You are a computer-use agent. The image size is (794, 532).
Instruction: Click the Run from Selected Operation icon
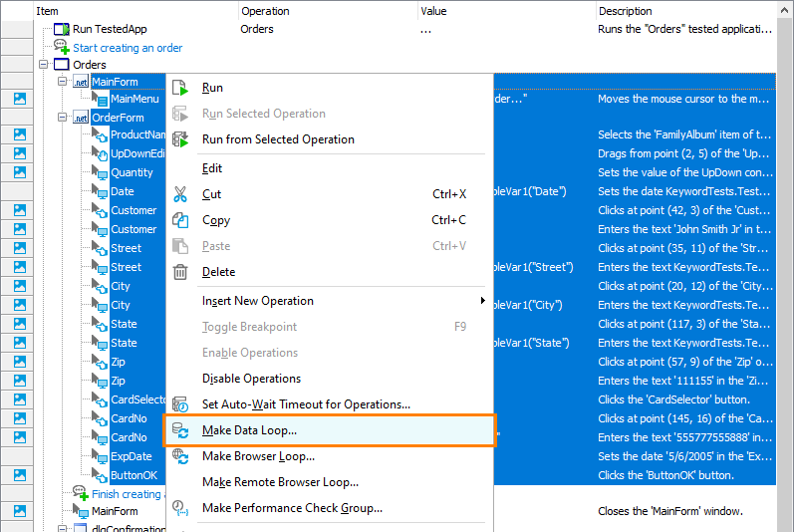coord(180,139)
